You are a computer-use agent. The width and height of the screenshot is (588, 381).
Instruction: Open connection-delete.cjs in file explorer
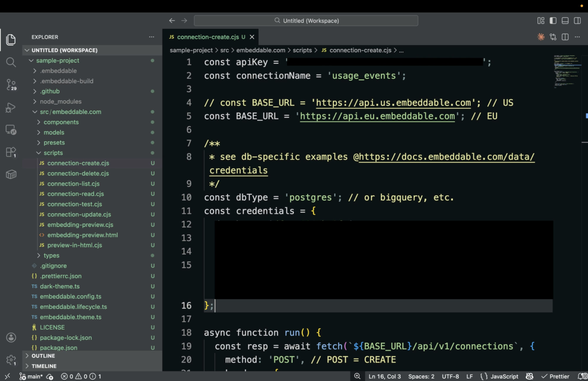78,173
